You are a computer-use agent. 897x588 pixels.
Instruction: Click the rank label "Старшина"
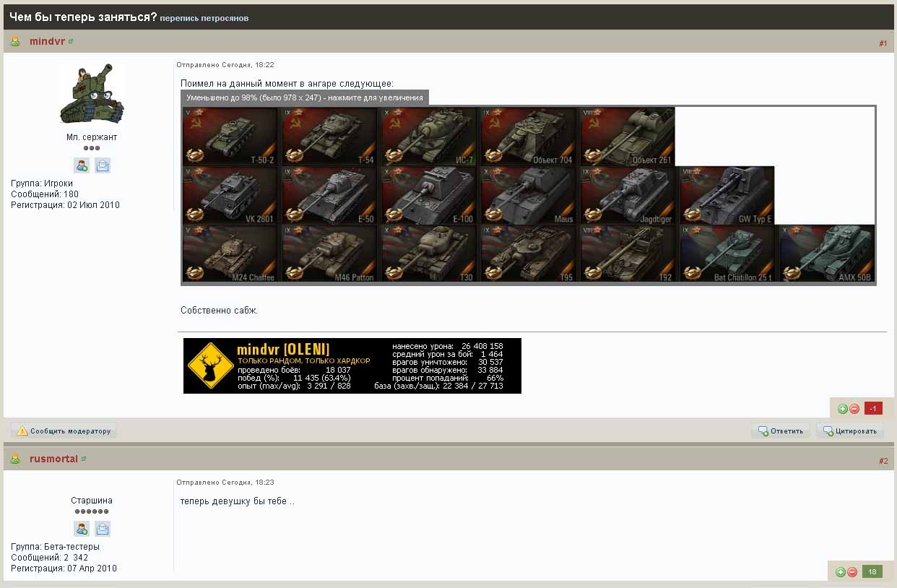coord(92,501)
